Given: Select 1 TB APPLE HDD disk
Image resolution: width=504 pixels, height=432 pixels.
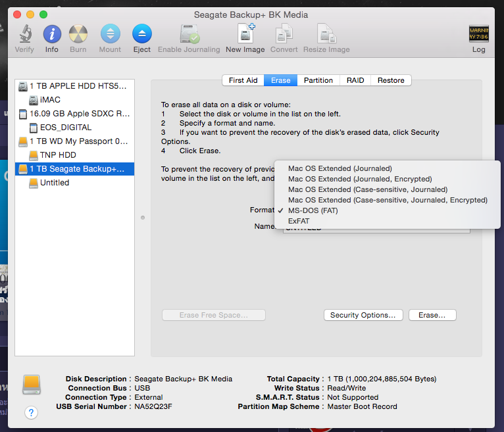Looking at the screenshot, I should (x=74, y=86).
